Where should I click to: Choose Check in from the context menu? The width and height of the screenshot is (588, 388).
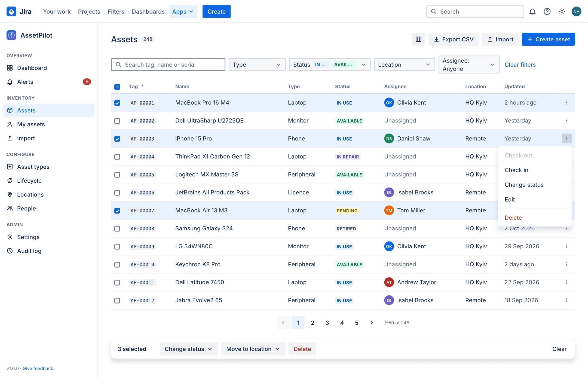(x=535, y=170)
